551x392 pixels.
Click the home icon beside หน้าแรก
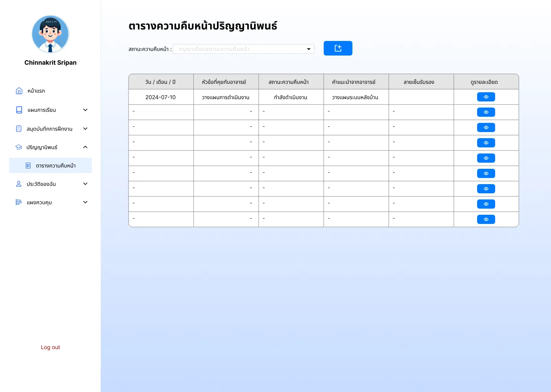(x=19, y=91)
